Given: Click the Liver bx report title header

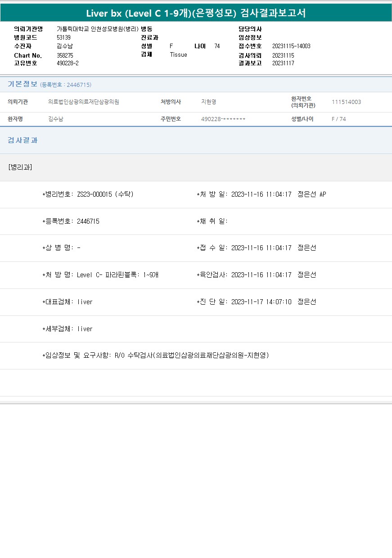Looking at the screenshot, I should pyautogui.click(x=196, y=13).
